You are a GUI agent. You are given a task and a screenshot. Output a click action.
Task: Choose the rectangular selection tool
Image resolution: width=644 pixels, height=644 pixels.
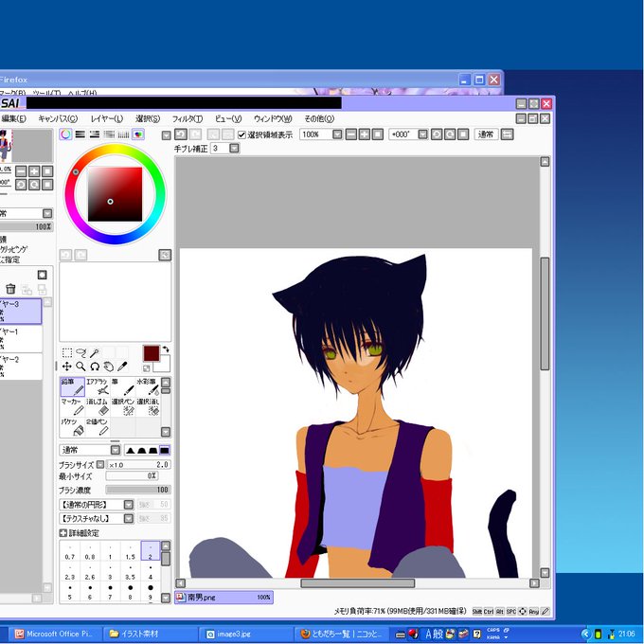[67, 353]
